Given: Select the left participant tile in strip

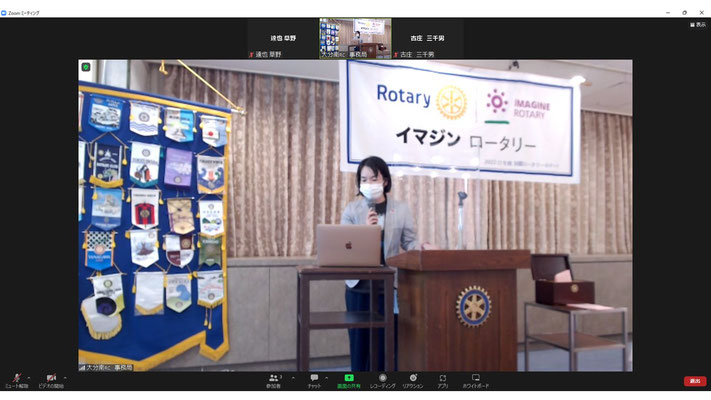Looking at the screenshot, I should pyautogui.click(x=283, y=38).
